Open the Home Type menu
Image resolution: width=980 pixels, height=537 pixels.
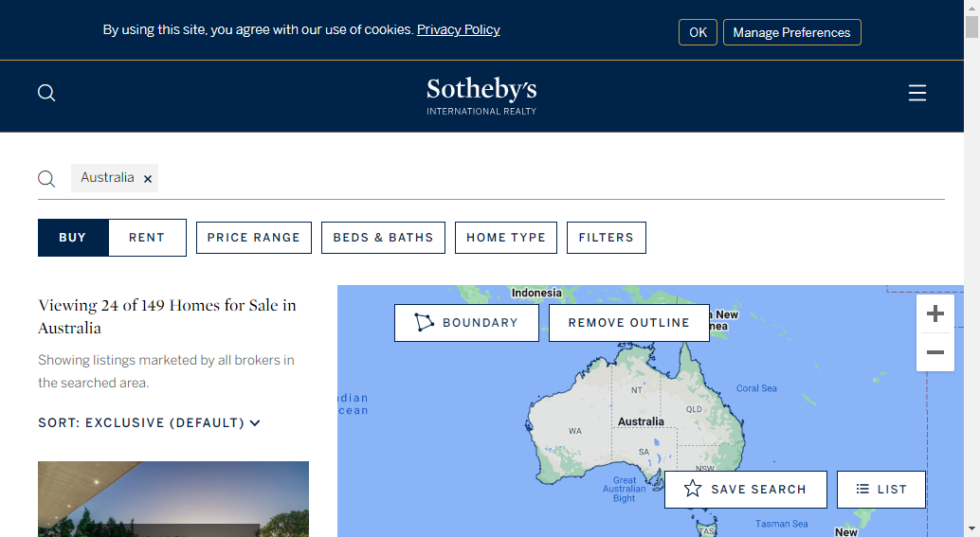pyautogui.click(x=505, y=238)
